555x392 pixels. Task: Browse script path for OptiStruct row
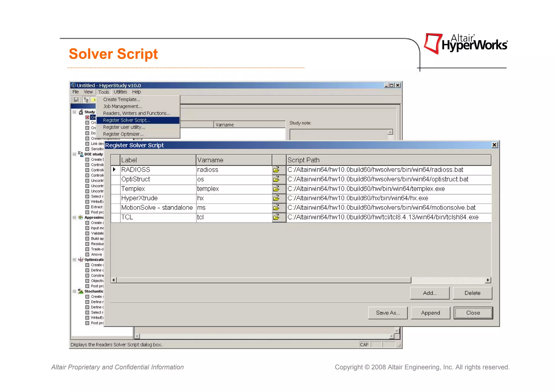(279, 179)
